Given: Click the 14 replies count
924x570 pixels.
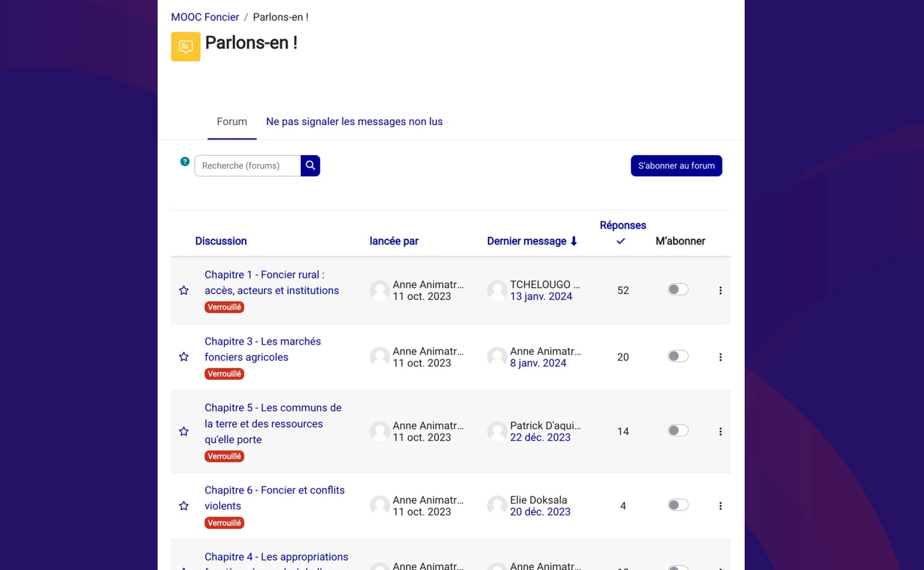Looking at the screenshot, I should 623,432.
